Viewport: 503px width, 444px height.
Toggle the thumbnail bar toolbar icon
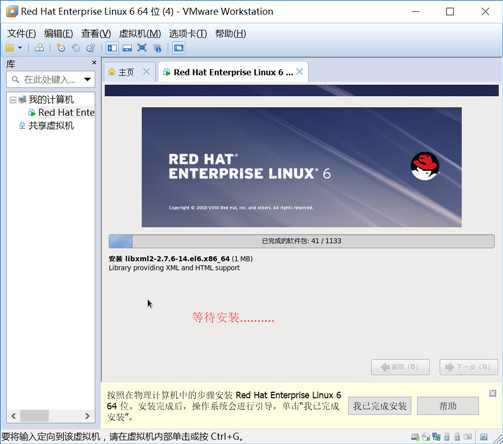pyautogui.click(x=127, y=48)
